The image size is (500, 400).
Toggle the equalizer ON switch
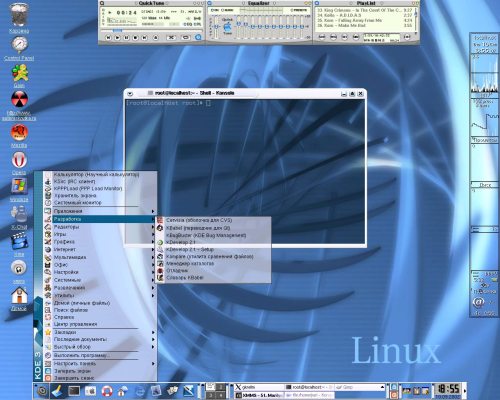pyautogui.click(x=215, y=10)
